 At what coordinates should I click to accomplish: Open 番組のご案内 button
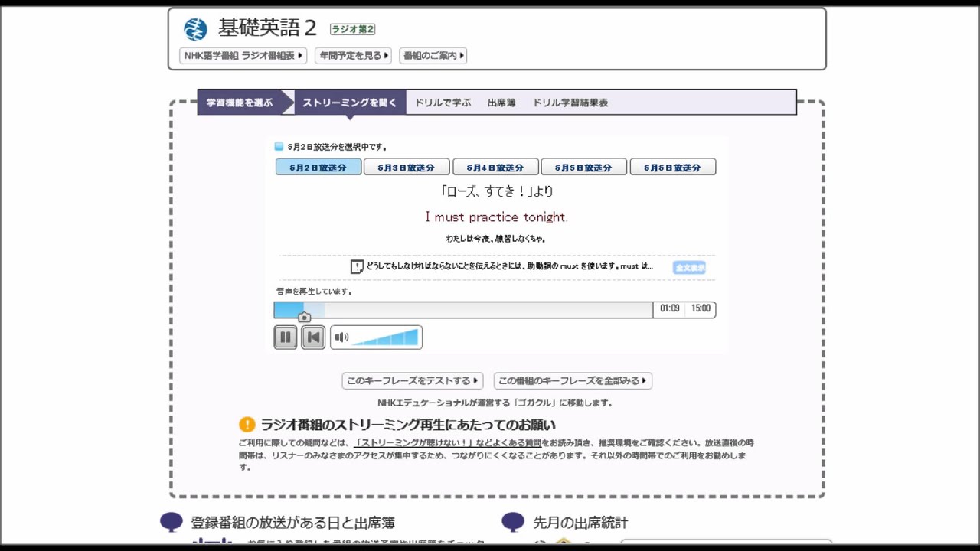coord(433,56)
